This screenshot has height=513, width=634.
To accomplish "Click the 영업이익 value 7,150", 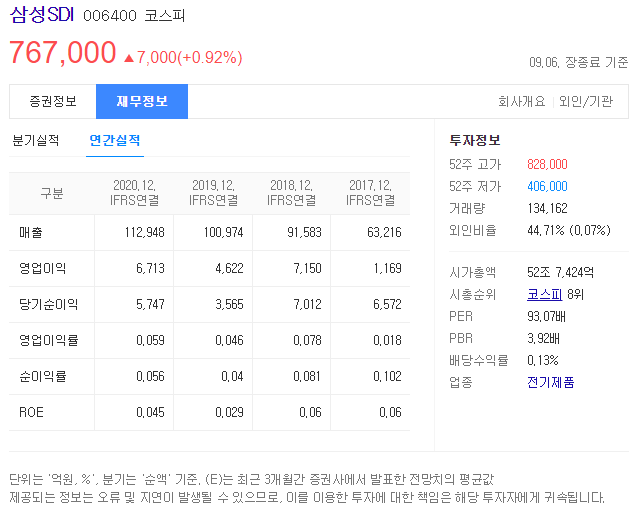I will [x=308, y=268].
